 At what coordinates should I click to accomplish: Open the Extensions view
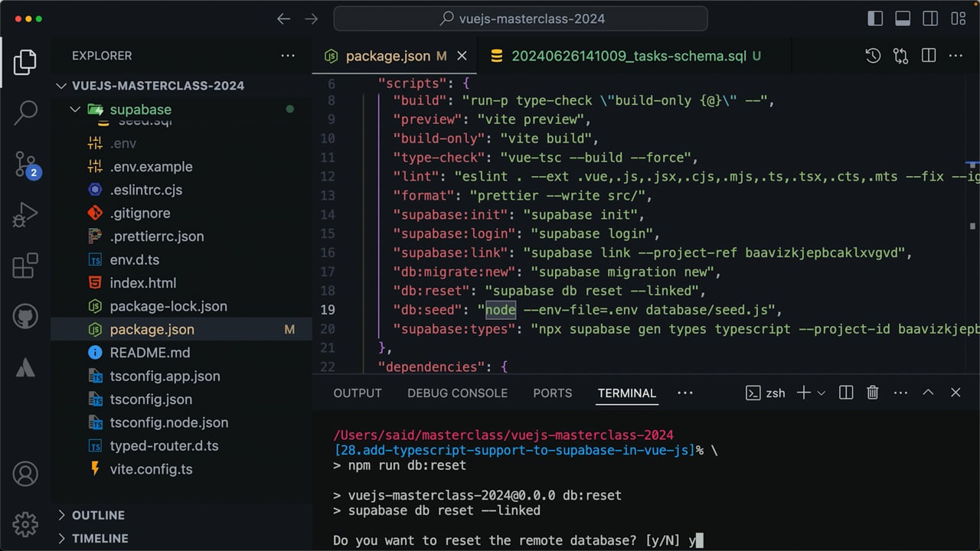[x=25, y=266]
